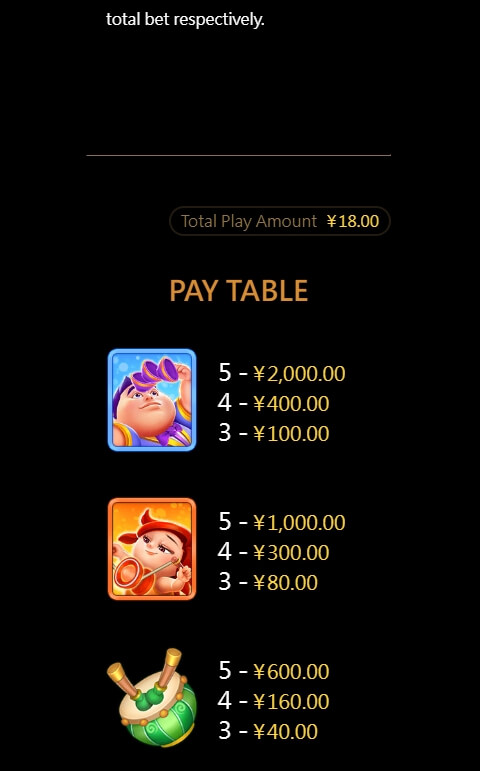Click the red-haired gong player symbol
The image size is (480, 771).
(x=152, y=549)
